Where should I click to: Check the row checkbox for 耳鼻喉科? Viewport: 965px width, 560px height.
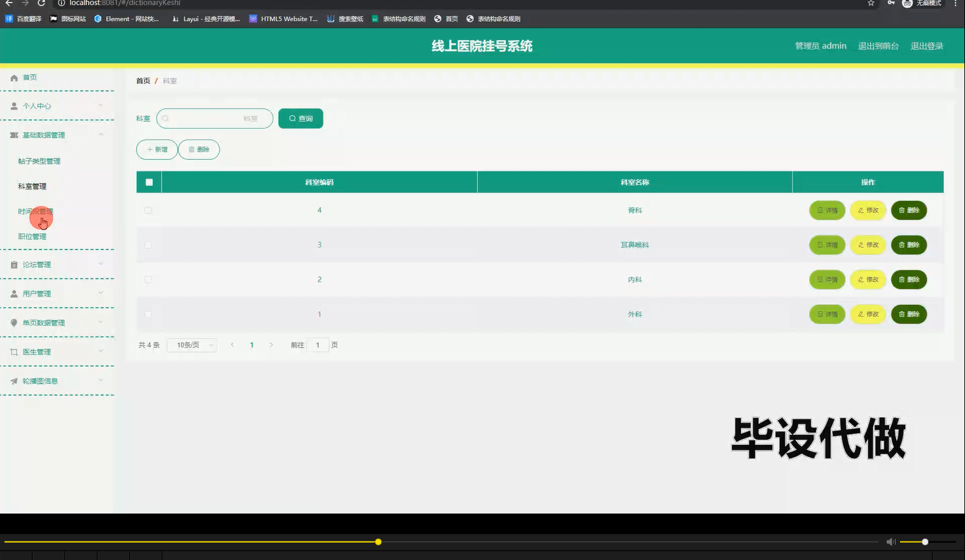point(148,245)
